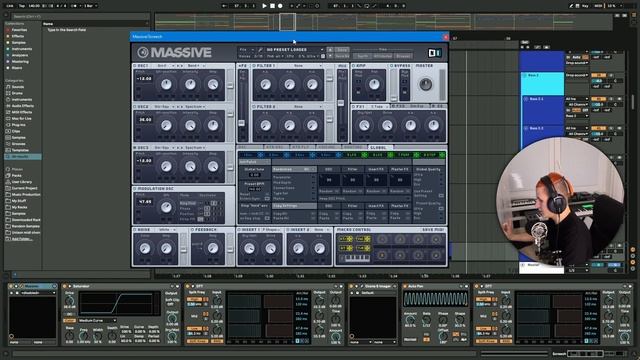Toggle the Noise section power
640x360 pixels.
tap(135, 230)
